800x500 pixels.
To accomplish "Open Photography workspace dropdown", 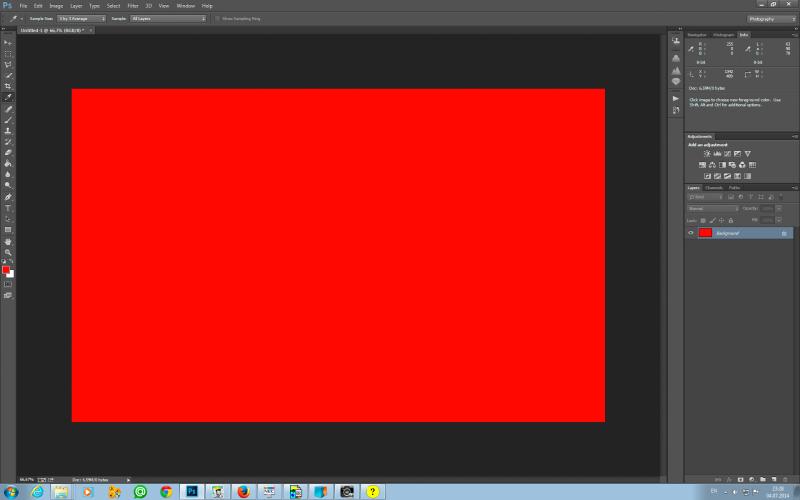I will point(772,19).
